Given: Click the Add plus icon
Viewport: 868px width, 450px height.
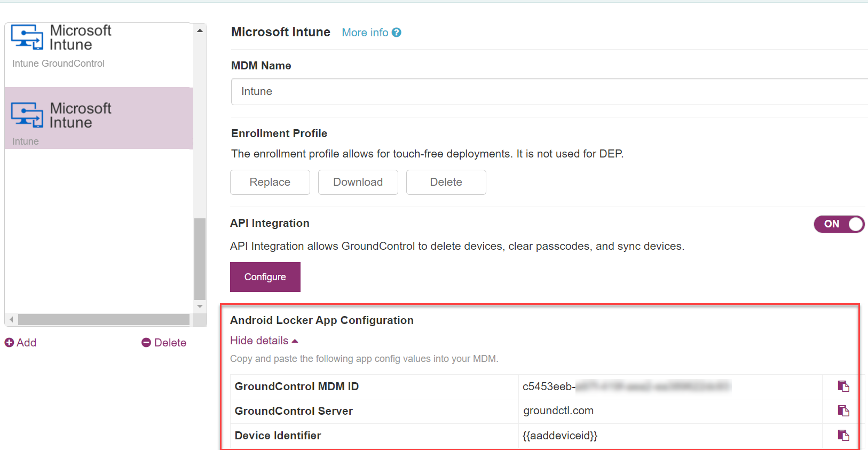Looking at the screenshot, I should pos(9,343).
